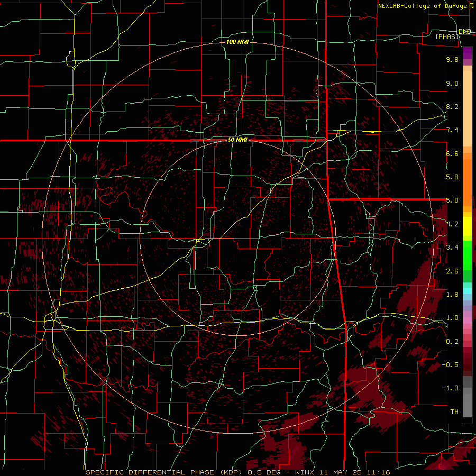Click the 5.8 value on the legend
This screenshot has width=476, height=476.
452,177
